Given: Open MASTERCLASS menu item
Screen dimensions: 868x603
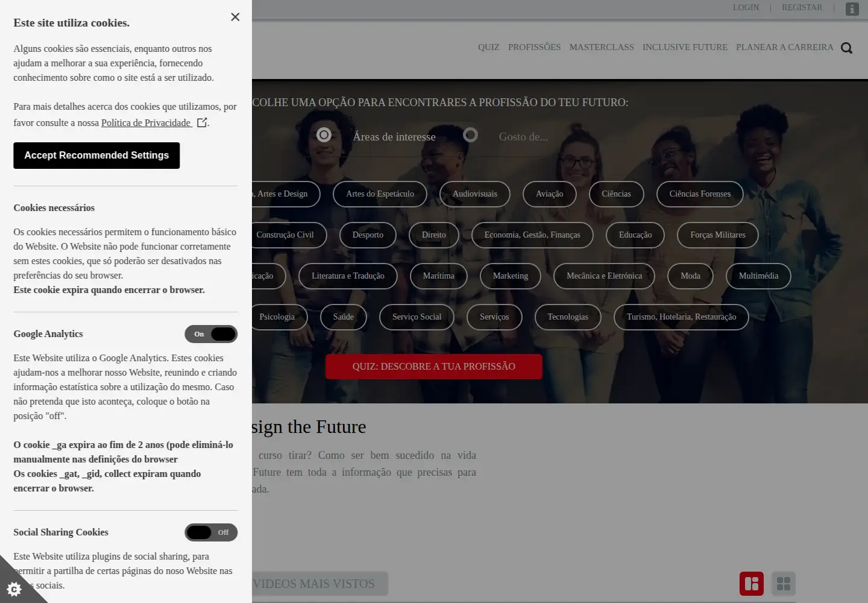Looking at the screenshot, I should [602, 47].
